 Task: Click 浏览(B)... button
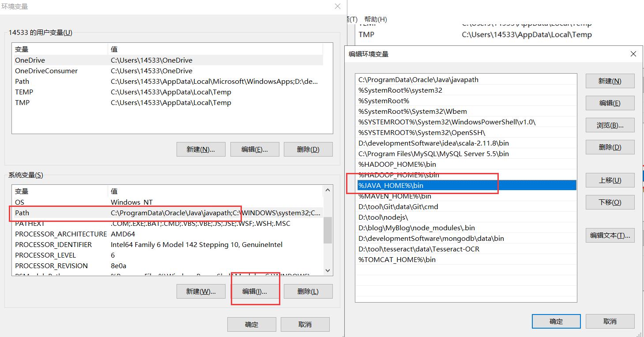[x=610, y=125]
